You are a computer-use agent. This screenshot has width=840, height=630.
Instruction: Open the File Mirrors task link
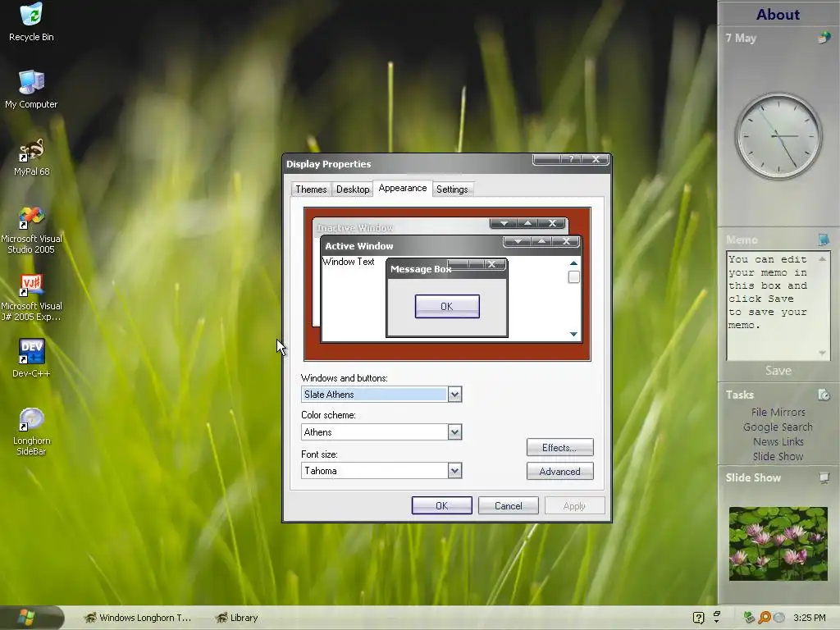coord(778,412)
